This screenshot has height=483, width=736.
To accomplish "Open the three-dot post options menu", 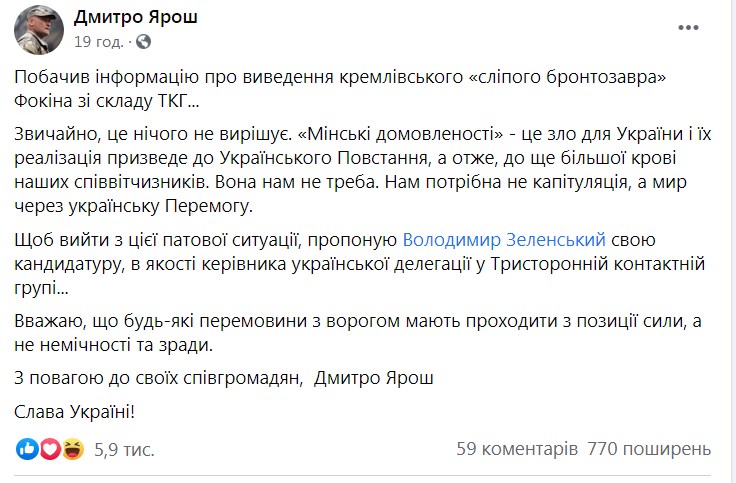I will point(688,28).
